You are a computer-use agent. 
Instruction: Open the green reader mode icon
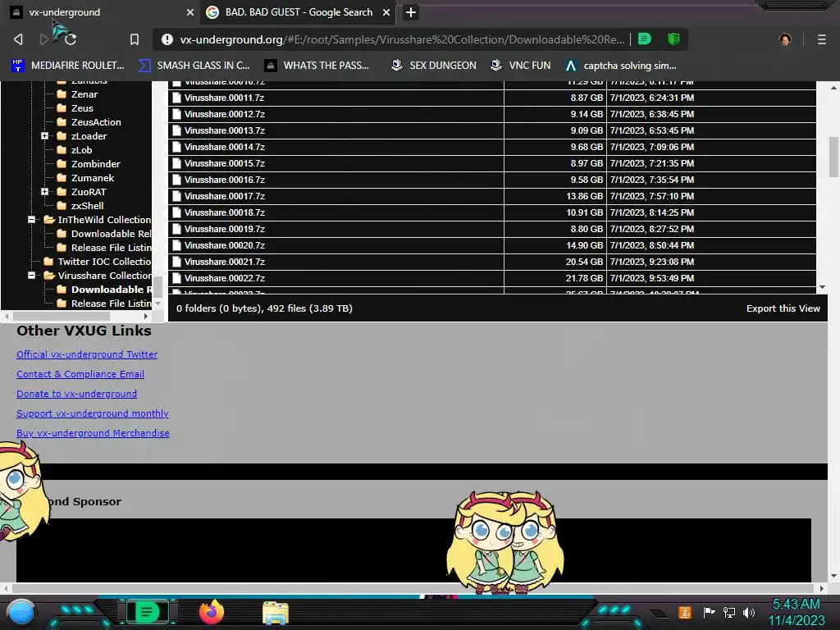tap(645, 39)
